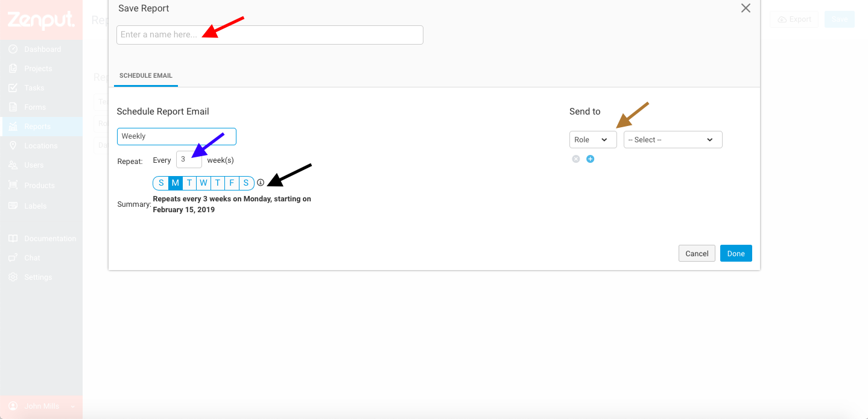The height and width of the screenshot is (419, 868).
Task: Cancel the Save Report dialog
Action: point(696,253)
